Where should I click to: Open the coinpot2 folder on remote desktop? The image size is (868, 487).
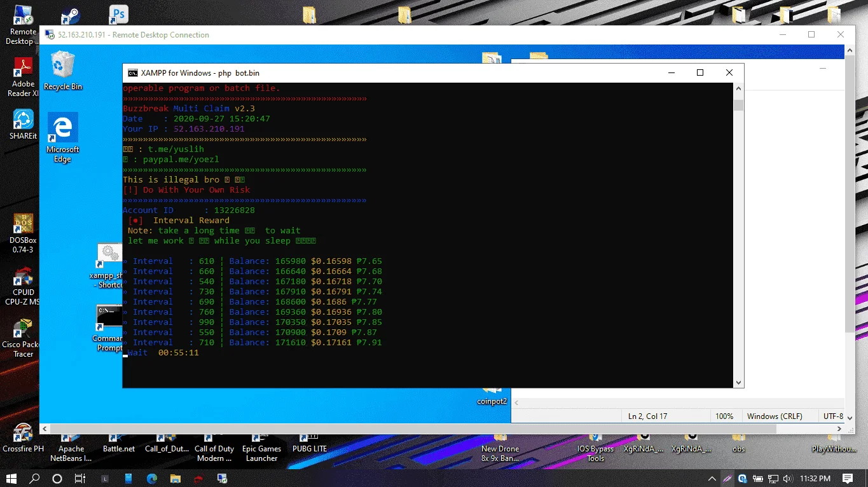(492, 395)
